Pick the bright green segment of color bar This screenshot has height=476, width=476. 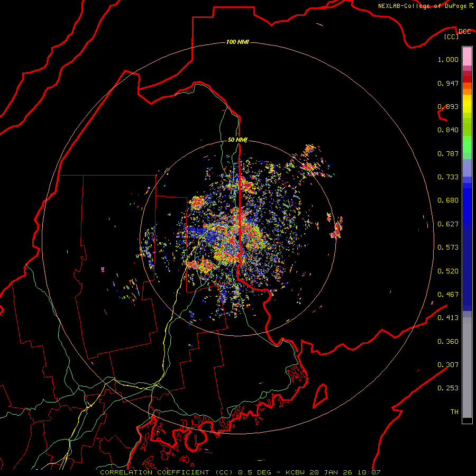pos(467,144)
